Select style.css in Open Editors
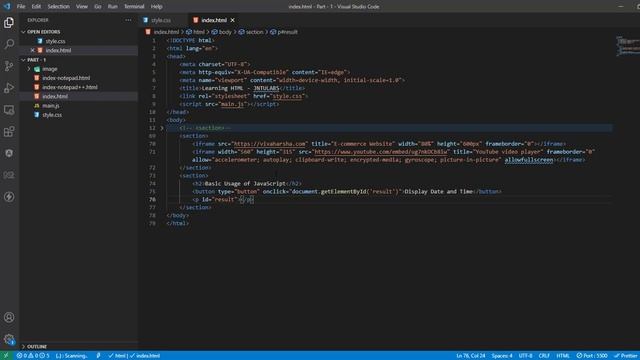Screen dimensions: 640x360 [55, 41]
